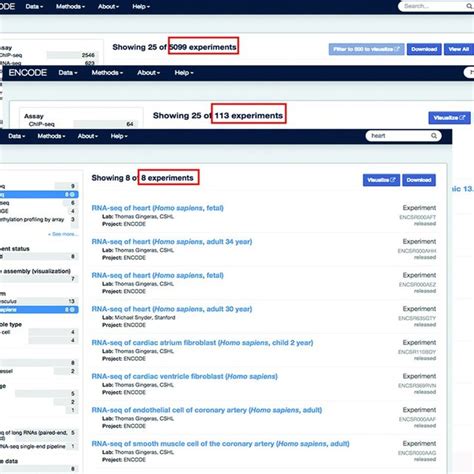Select the long RNAs paired-end pipeline facet
The width and height of the screenshot is (474, 474).
(39, 435)
